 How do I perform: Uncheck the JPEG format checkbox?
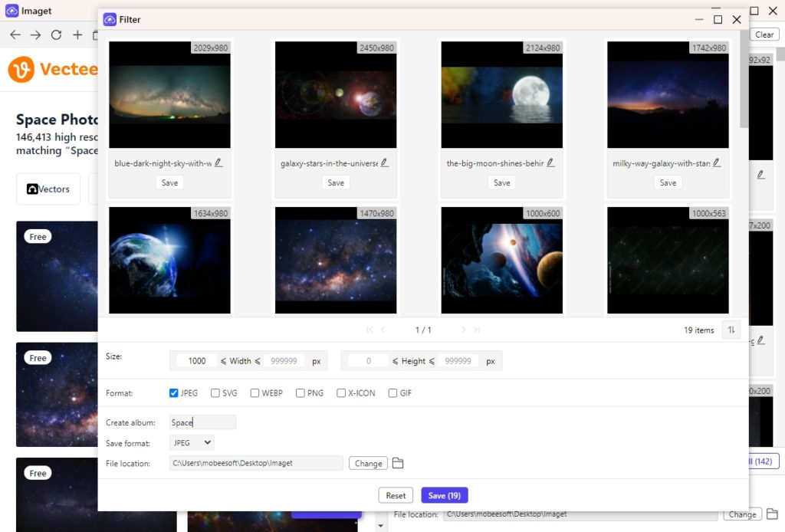click(x=172, y=392)
